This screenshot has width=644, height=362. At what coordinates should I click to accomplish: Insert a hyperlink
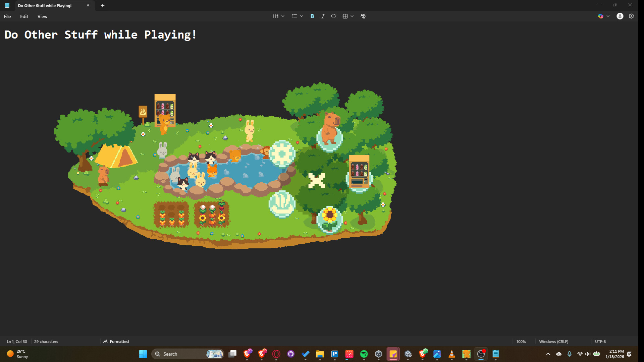(x=333, y=16)
